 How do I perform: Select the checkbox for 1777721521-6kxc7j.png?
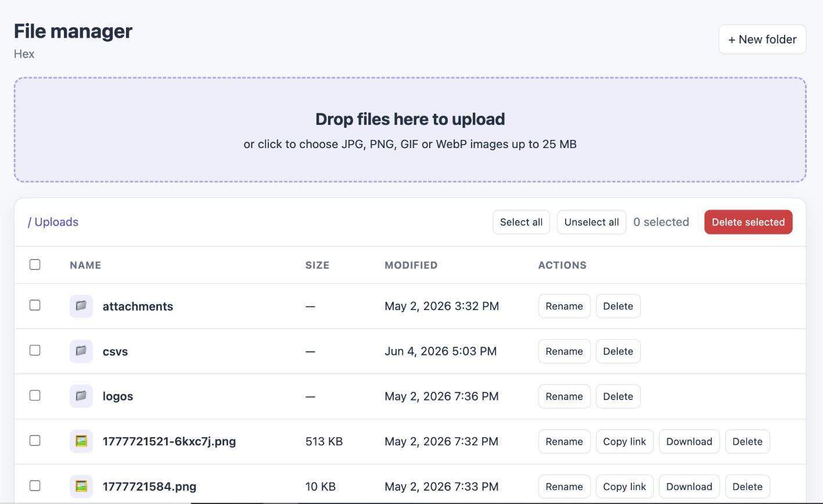(35, 441)
